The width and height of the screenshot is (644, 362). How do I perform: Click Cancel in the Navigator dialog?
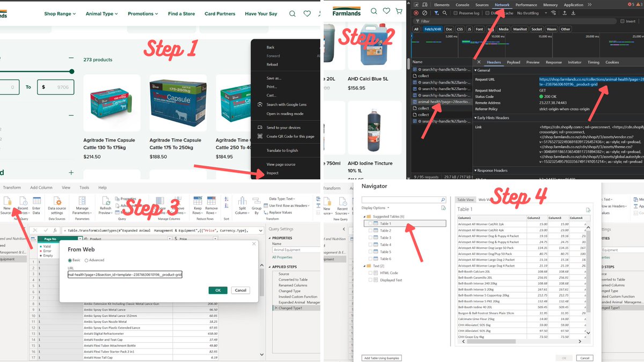click(585, 358)
